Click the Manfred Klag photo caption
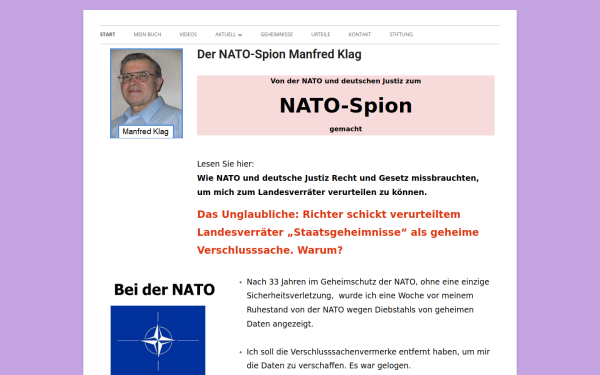The image size is (600, 375). 145,132
